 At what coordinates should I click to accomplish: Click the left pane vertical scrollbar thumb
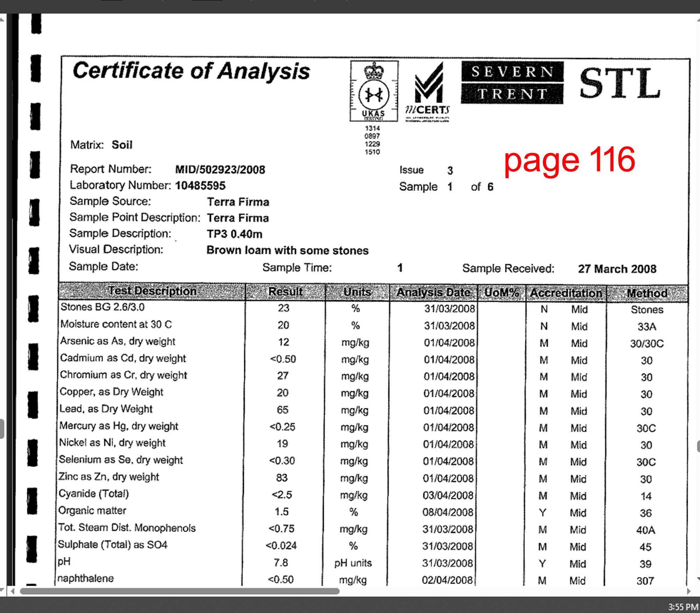[x=2, y=429]
